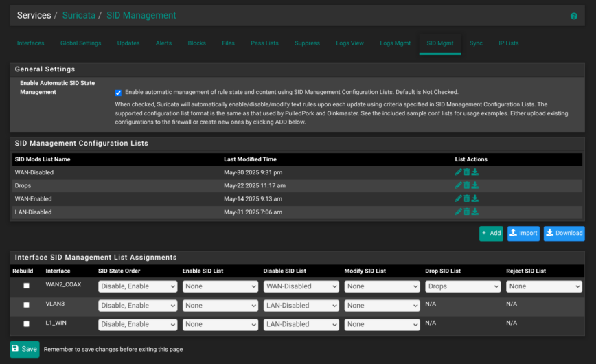Switch to the Files tab
Viewport: 596px width, 364px height.
click(x=228, y=43)
